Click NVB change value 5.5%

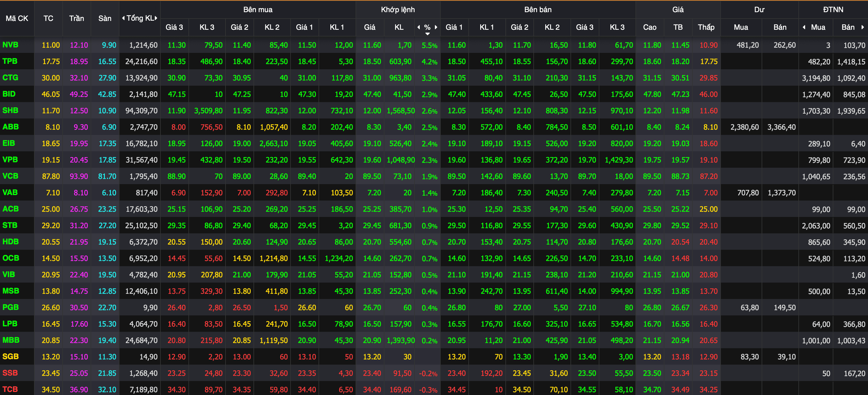pyautogui.click(x=430, y=46)
